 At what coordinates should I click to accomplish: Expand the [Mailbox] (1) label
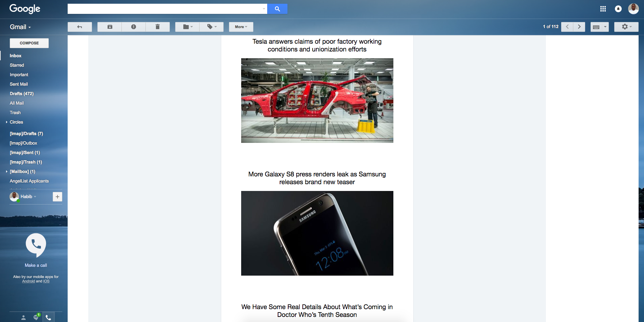pyautogui.click(x=7, y=171)
